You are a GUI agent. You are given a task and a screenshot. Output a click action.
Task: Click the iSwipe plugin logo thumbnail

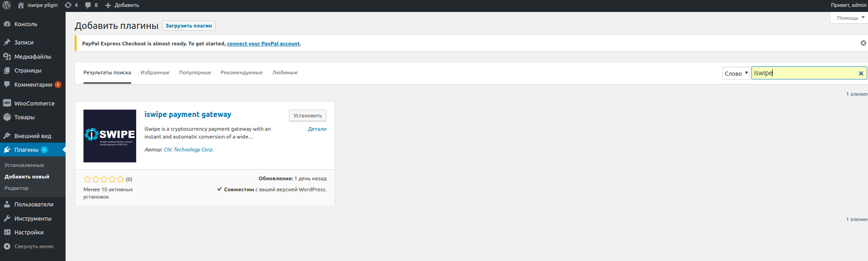110,136
